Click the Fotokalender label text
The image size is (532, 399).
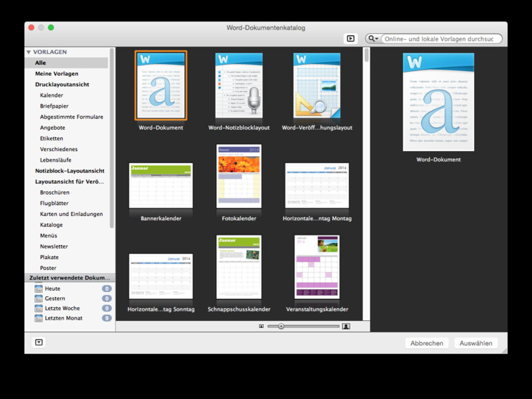239,219
